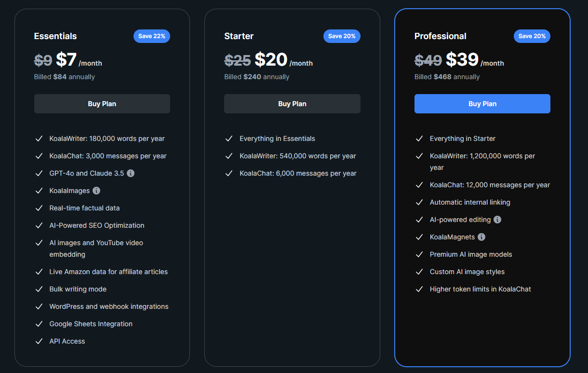
Task: Click Save 20% badge on Starter
Action: [342, 36]
